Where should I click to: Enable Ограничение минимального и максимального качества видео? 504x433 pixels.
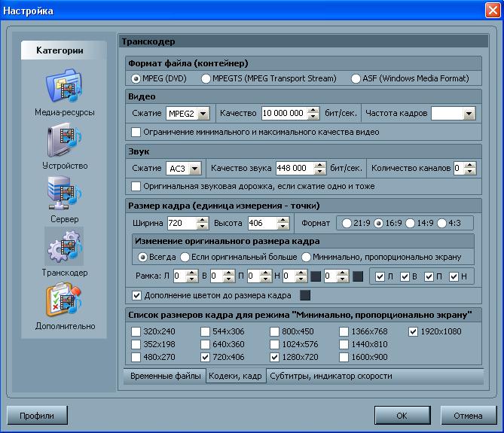[x=136, y=132]
